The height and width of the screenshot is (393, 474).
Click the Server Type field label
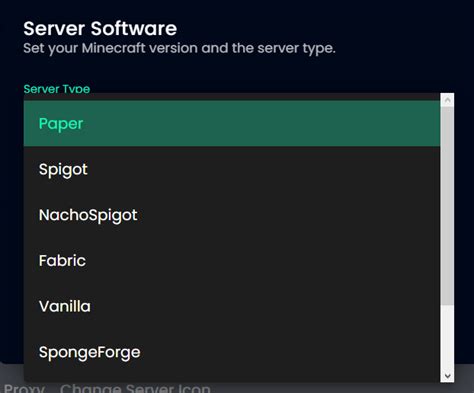[x=57, y=89]
